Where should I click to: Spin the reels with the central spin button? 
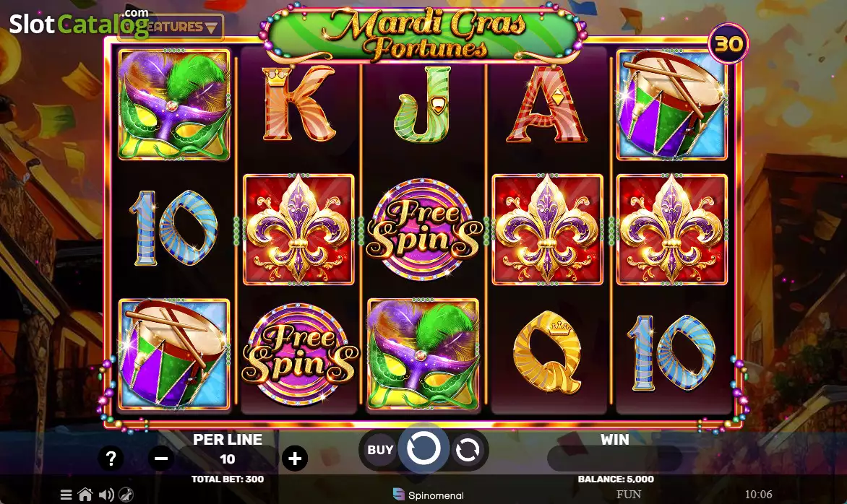423,448
